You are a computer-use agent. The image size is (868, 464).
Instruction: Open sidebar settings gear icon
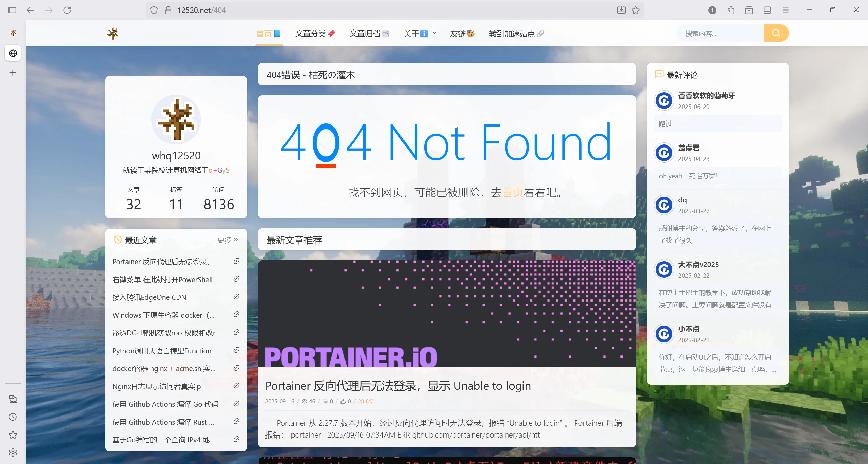click(x=13, y=452)
